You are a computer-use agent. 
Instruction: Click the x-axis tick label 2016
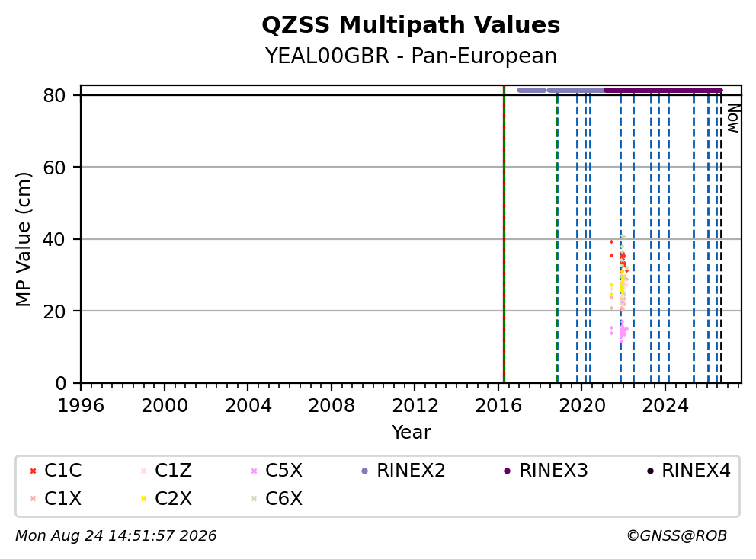[x=498, y=406]
